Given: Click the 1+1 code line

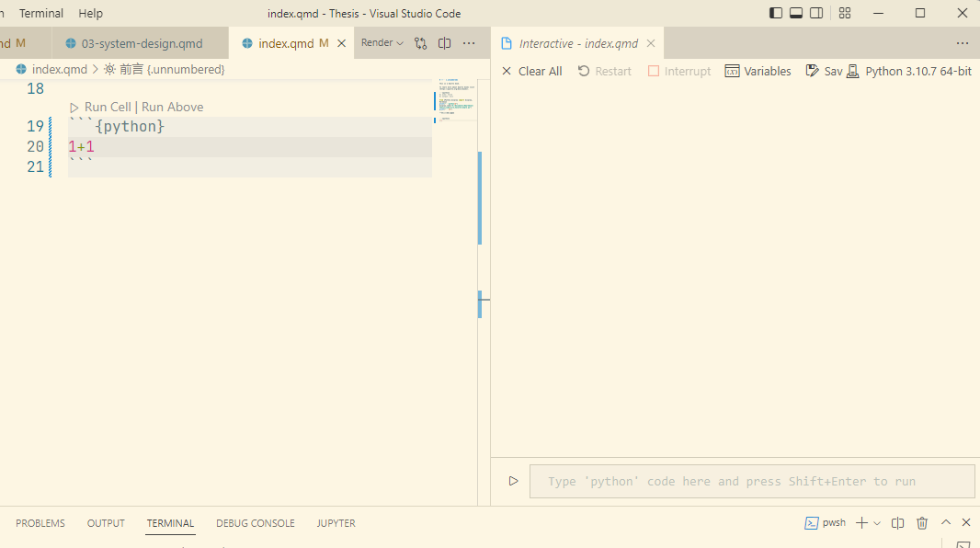Looking at the screenshot, I should [x=250, y=147].
